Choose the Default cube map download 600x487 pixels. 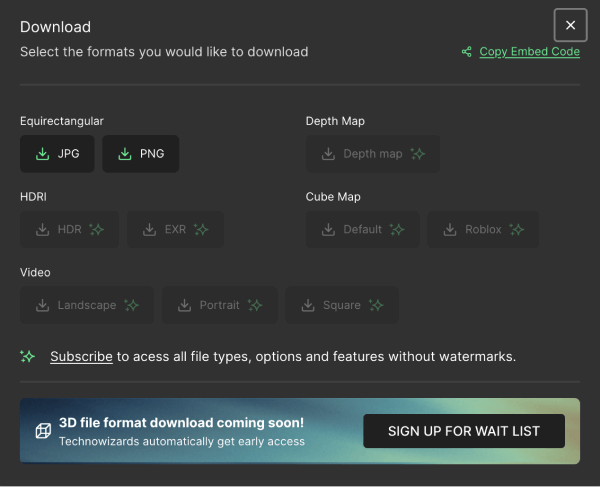tap(362, 229)
